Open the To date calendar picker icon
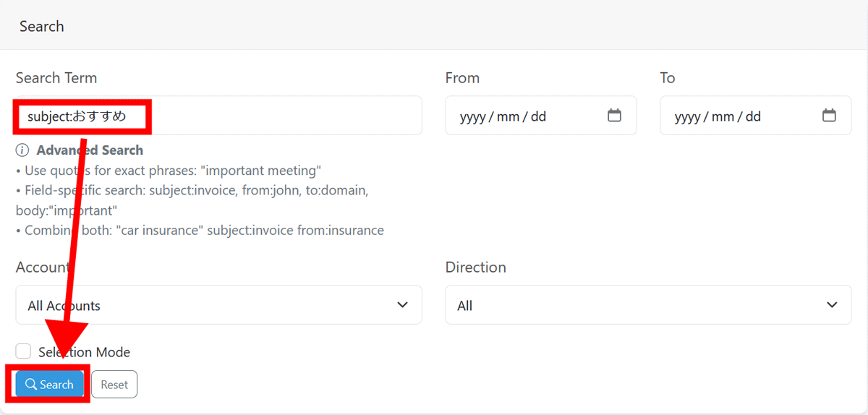 829,116
